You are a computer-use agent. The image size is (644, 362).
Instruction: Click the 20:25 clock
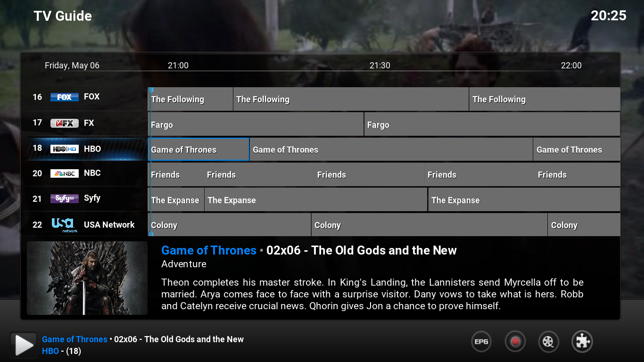609,16
